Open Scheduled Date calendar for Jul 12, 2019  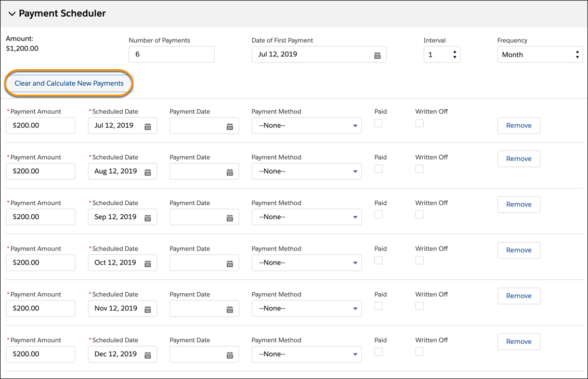(x=148, y=127)
